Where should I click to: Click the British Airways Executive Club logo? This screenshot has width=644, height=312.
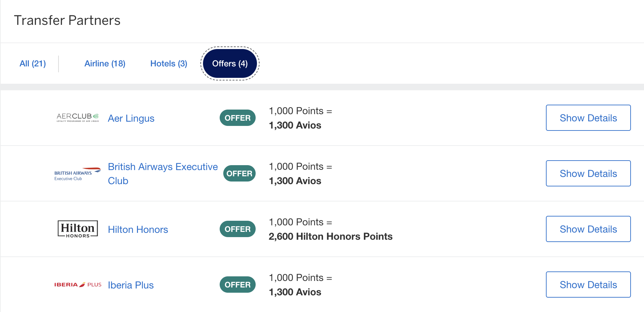(77, 174)
